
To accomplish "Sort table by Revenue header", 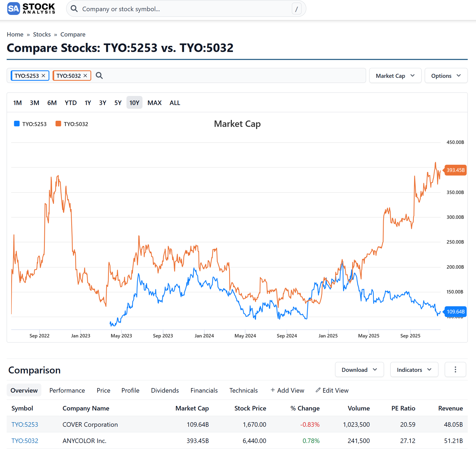I will coord(451,408).
